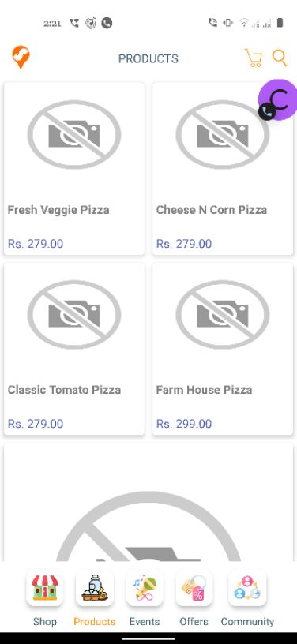Select Farm House Pizza image placeholder

[x=223, y=315]
